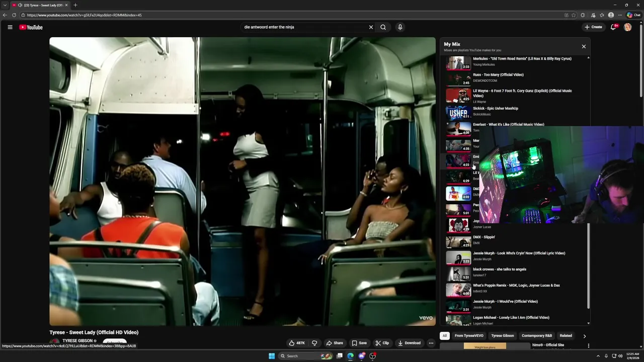
Task: Open a new browser tab
Action: coord(75,5)
